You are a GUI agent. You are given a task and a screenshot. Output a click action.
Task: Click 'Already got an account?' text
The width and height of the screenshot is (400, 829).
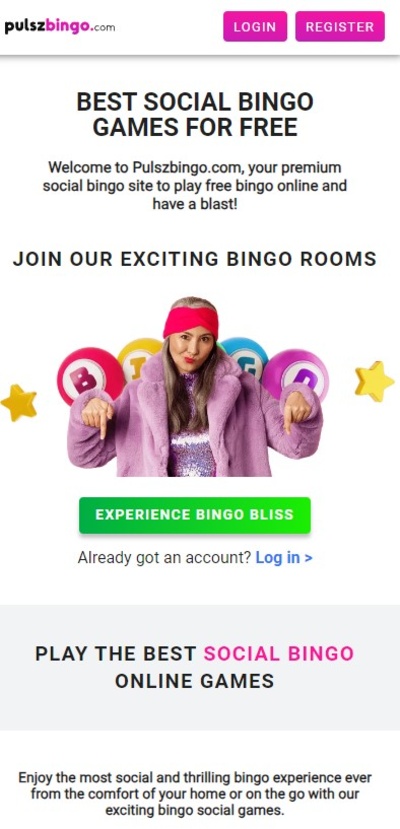click(164, 557)
